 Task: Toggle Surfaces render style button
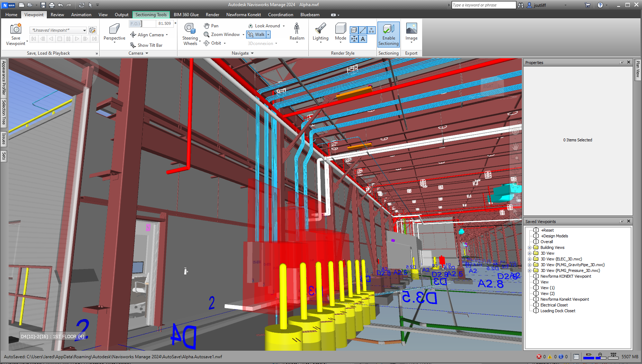click(x=354, y=30)
